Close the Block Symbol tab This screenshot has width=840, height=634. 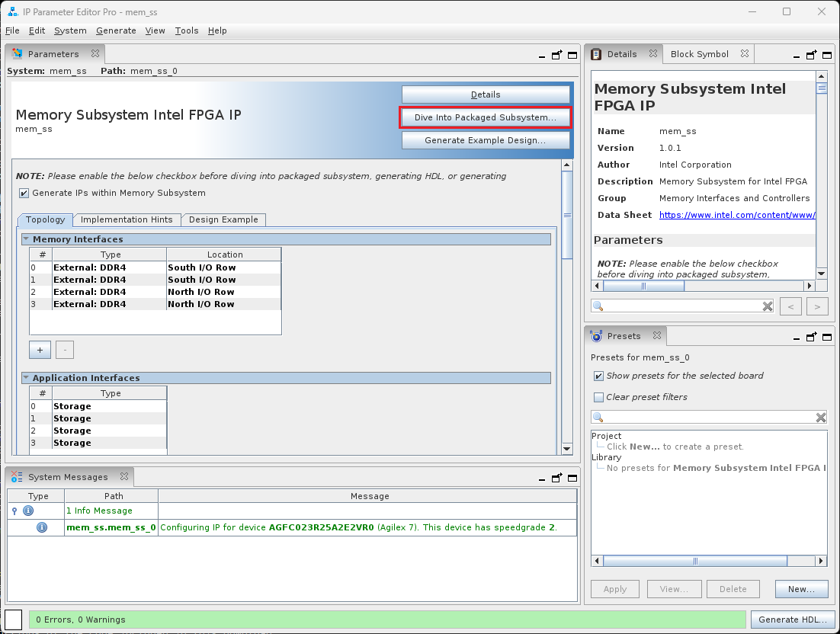pyautogui.click(x=744, y=54)
